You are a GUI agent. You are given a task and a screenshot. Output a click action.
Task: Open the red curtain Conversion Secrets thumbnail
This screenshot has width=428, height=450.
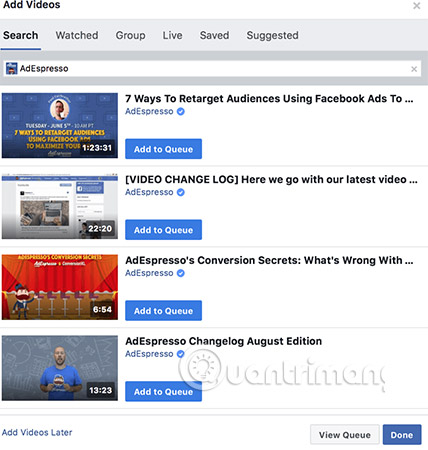pyautogui.click(x=60, y=287)
